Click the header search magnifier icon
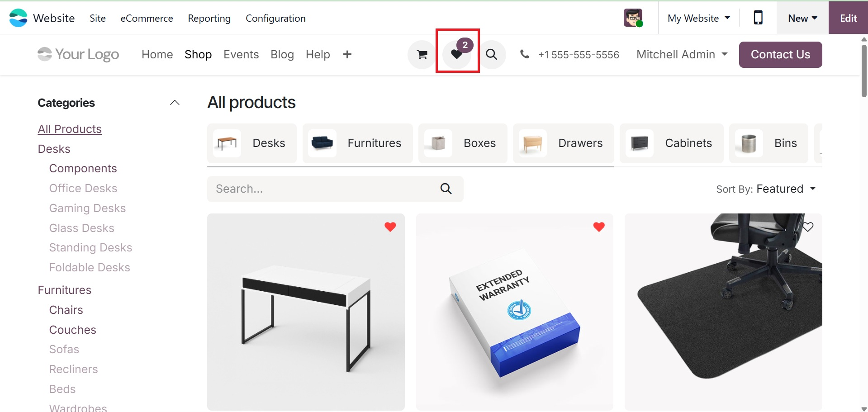868x412 pixels. [x=491, y=55]
